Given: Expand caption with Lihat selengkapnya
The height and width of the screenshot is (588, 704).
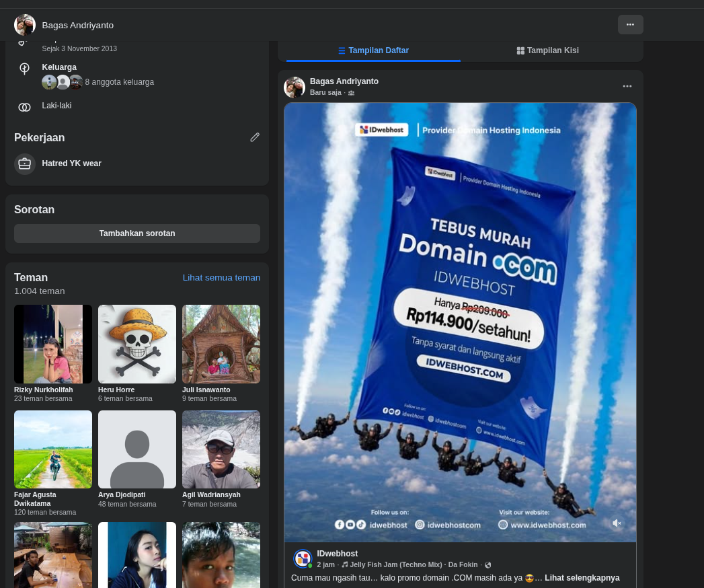Looking at the screenshot, I should (582, 578).
